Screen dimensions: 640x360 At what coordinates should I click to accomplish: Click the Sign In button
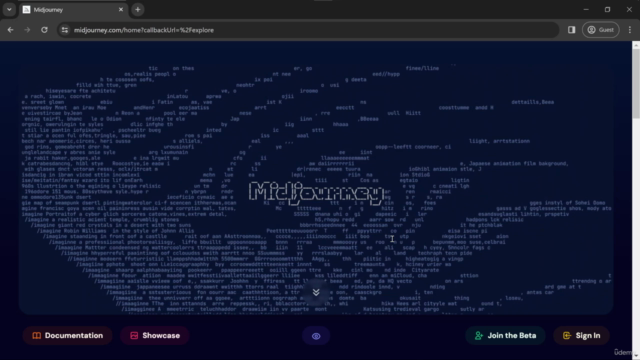[x=581, y=336]
